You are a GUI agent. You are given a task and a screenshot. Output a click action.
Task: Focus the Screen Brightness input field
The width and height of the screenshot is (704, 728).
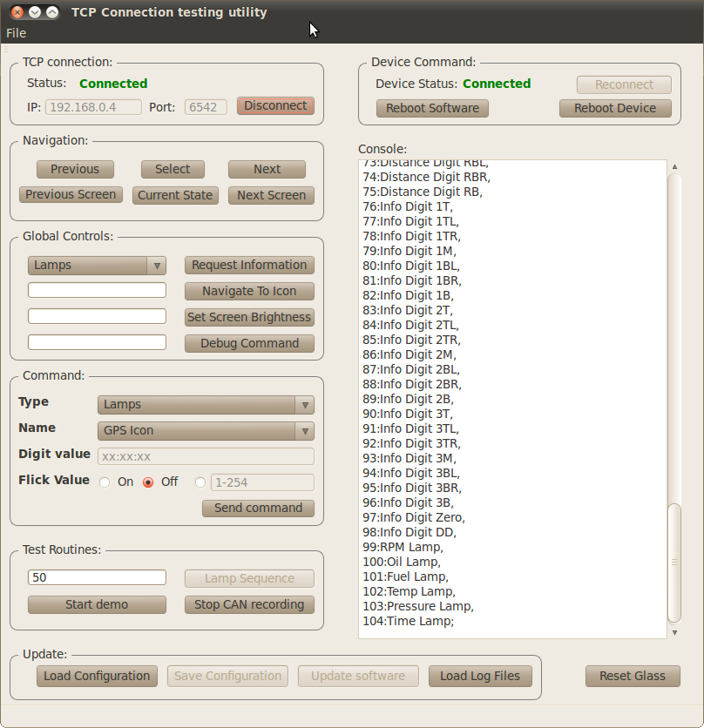coord(97,316)
